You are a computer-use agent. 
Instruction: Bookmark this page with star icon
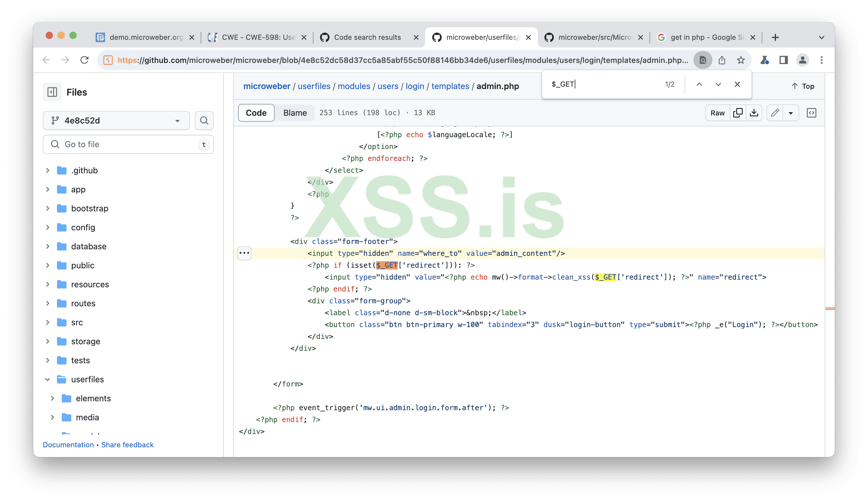click(x=741, y=60)
